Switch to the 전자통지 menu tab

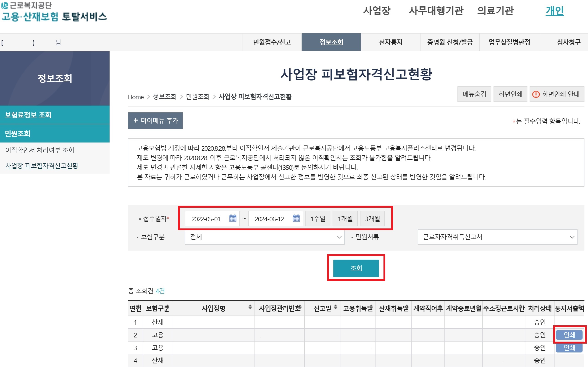click(390, 42)
